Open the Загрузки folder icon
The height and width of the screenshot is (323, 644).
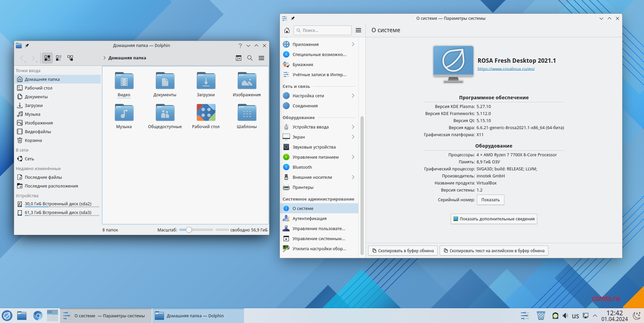[206, 81]
